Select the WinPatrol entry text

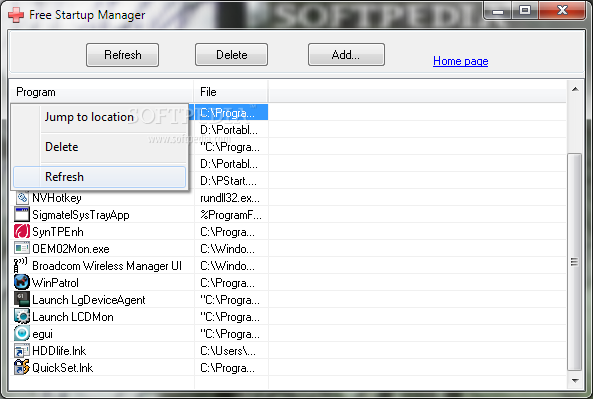pyautogui.click(x=55, y=283)
